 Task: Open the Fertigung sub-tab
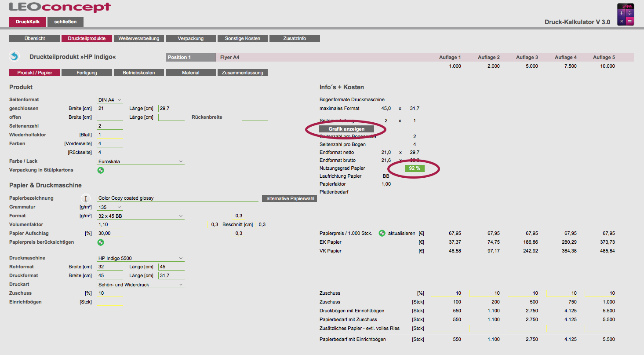tap(87, 73)
